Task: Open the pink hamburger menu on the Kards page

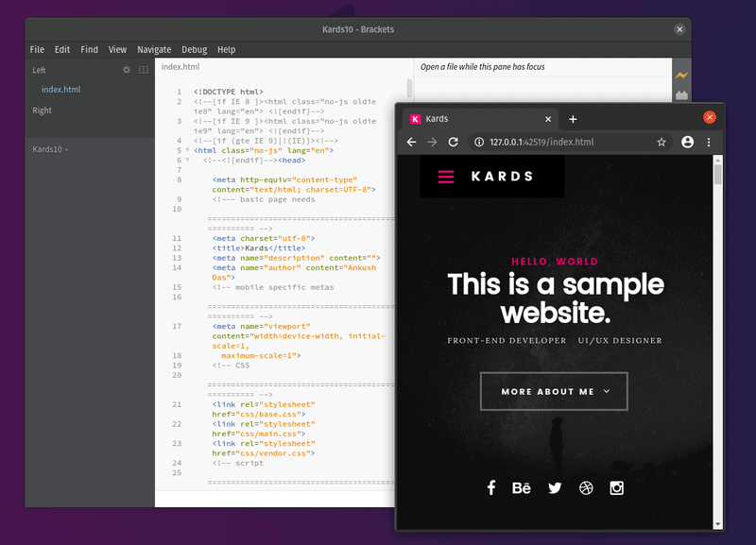Action: [444, 176]
